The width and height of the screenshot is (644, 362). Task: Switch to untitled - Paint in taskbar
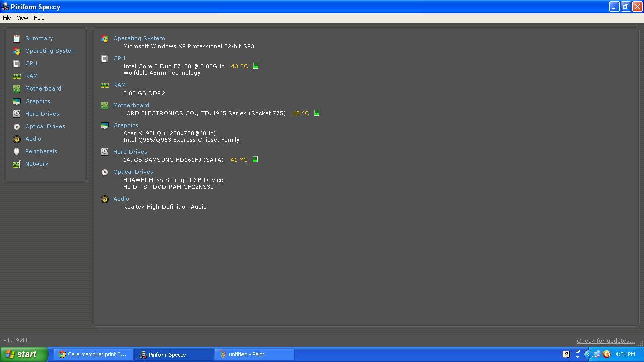click(x=254, y=354)
